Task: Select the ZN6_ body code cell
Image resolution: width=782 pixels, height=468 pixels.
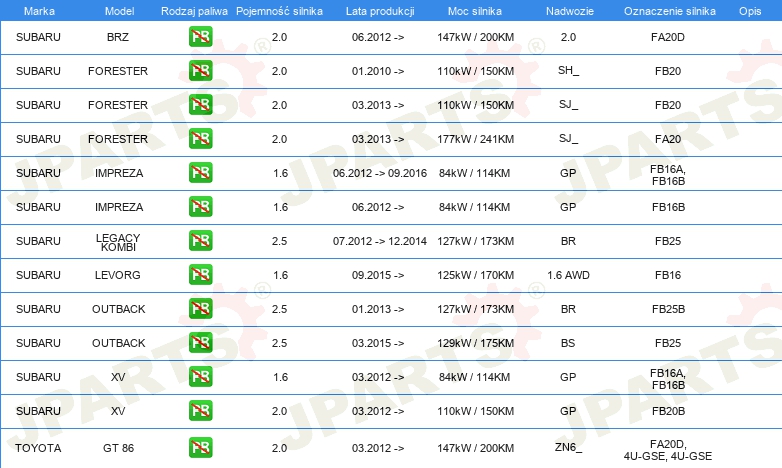Action: [568, 447]
